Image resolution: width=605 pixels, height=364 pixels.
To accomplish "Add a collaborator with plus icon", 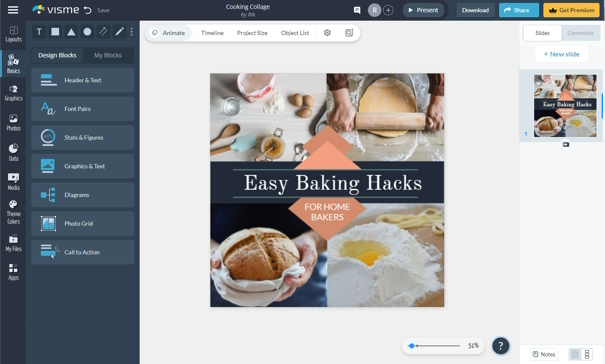I will (388, 10).
